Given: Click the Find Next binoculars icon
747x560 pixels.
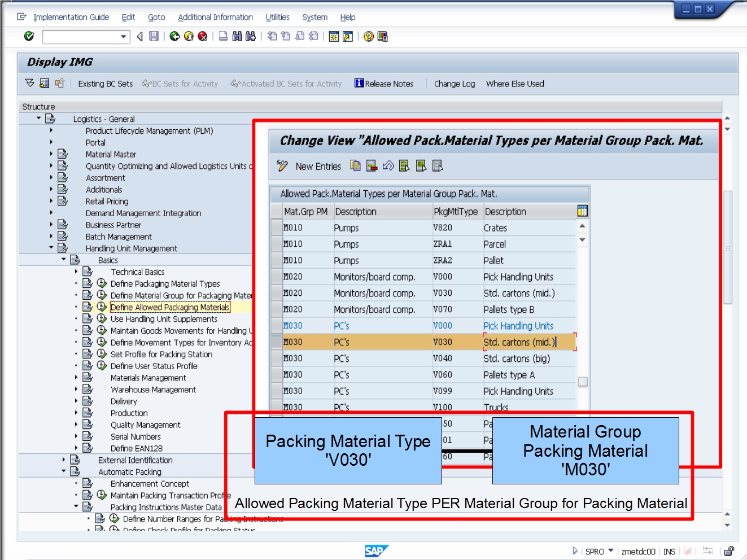Looking at the screenshot, I should [x=251, y=37].
